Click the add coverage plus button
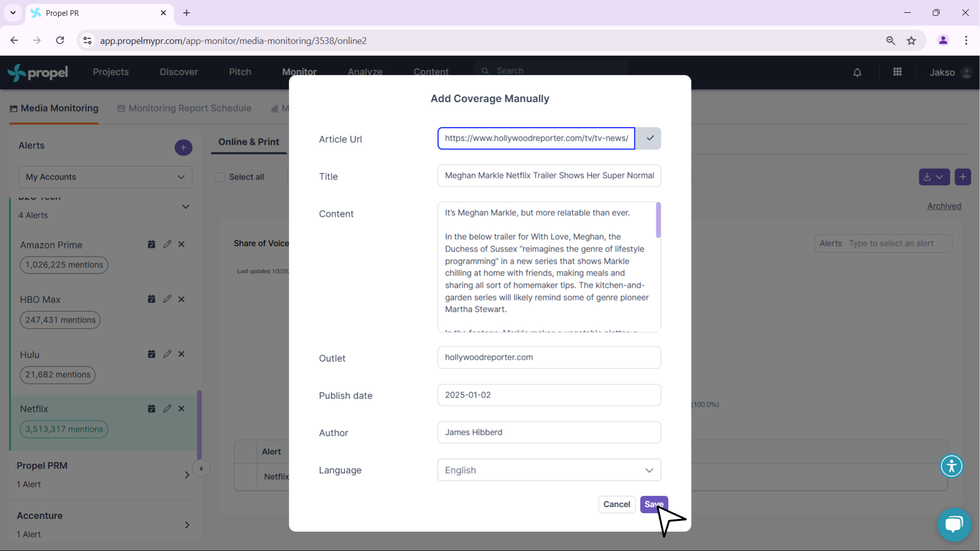980x551 pixels. coord(963,177)
